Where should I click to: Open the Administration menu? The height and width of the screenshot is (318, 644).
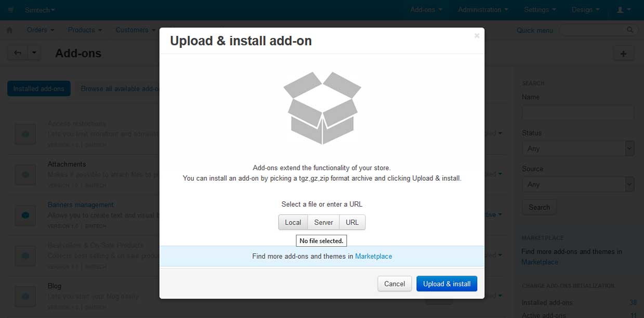click(x=483, y=10)
